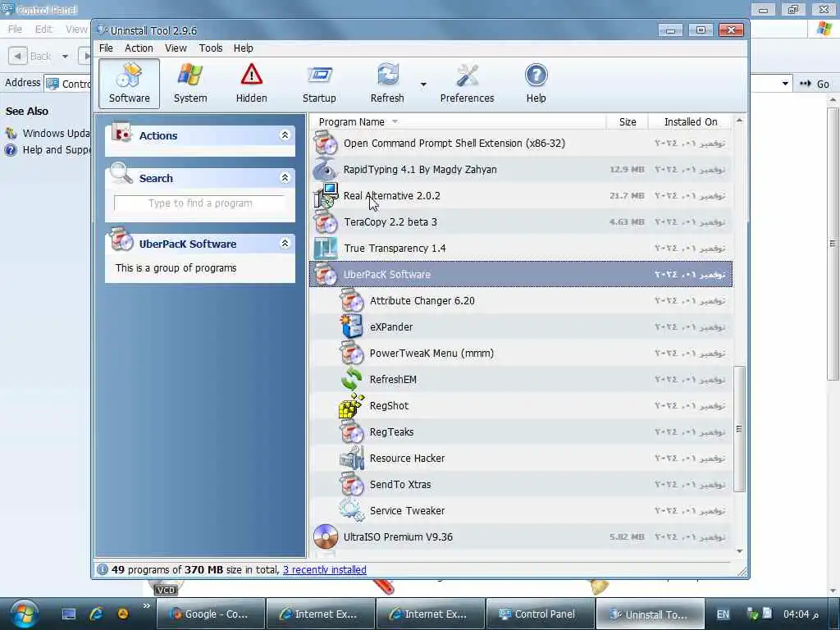Click the Internet Explorer quick launch icon

[x=96, y=614]
